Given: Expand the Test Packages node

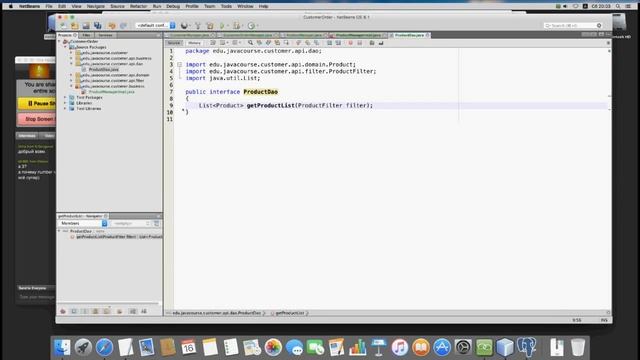Looking at the screenshot, I should pos(65,98).
